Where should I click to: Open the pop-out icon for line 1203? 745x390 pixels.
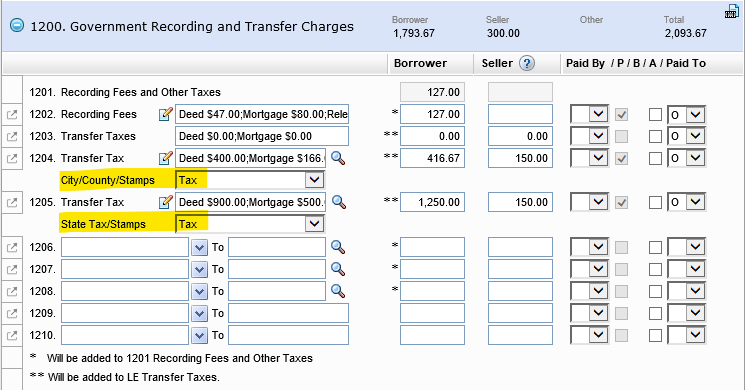12,136
